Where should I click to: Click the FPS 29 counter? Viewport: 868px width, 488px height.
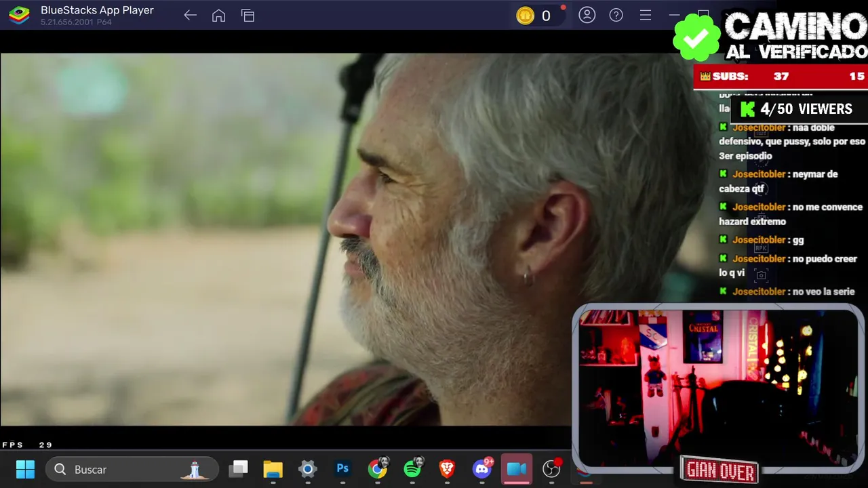[27, 445]
